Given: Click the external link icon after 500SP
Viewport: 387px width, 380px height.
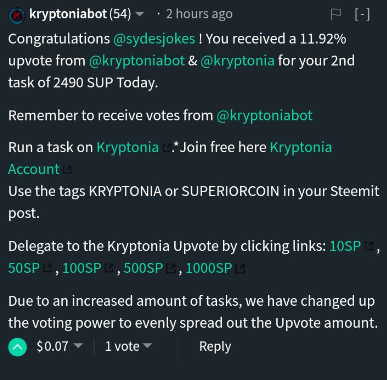Looking at the screenshot, I should [171, 268].
